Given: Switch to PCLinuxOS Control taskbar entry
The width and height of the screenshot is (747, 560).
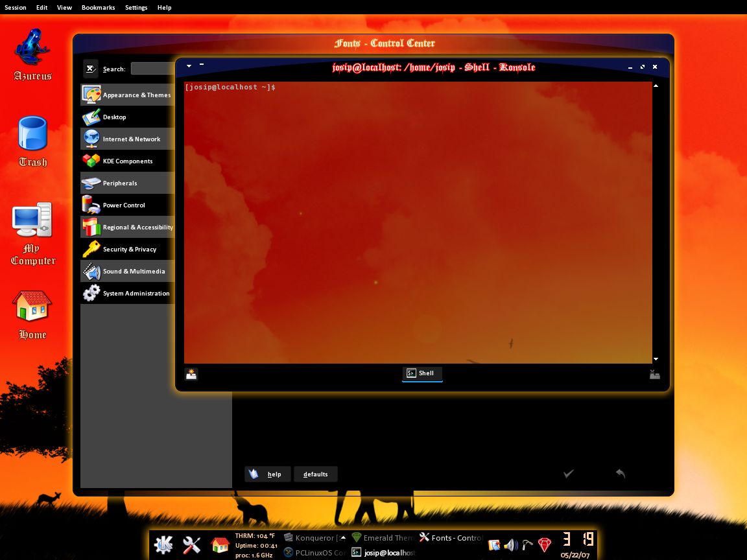Looking at the screenshot, I should click(x=315, y=552).
